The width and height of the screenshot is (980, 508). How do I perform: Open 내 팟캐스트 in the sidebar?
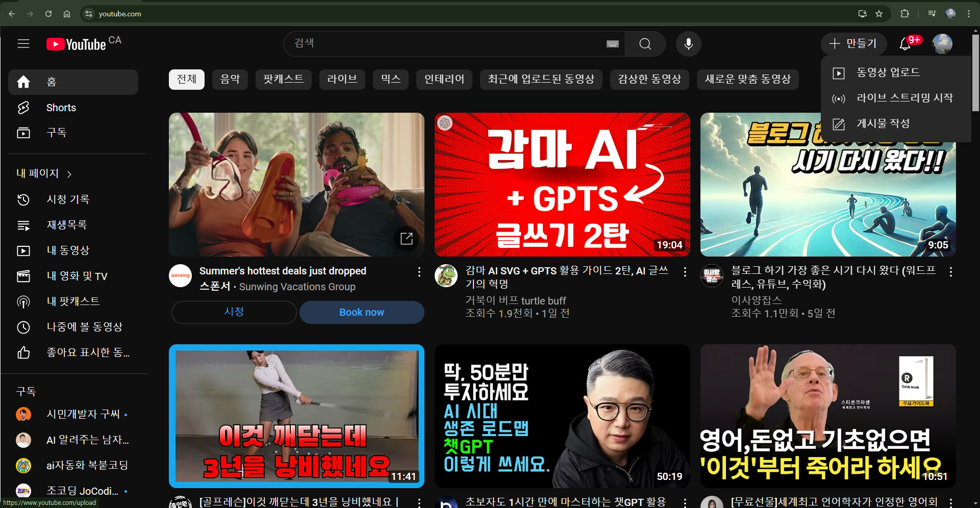click(x=73, y=301)
